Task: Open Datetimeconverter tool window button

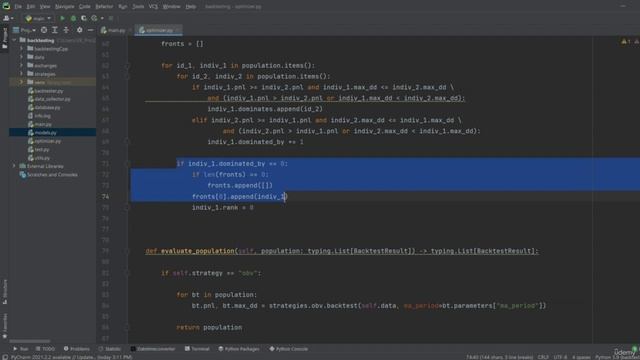Action: pyautogui.click(x=153, y=349)
